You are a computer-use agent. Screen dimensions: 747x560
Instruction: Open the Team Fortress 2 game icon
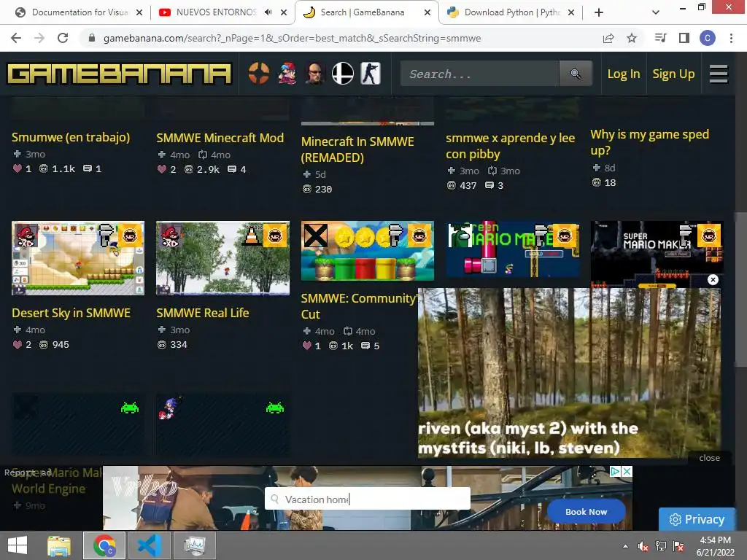tap(259, 74)
